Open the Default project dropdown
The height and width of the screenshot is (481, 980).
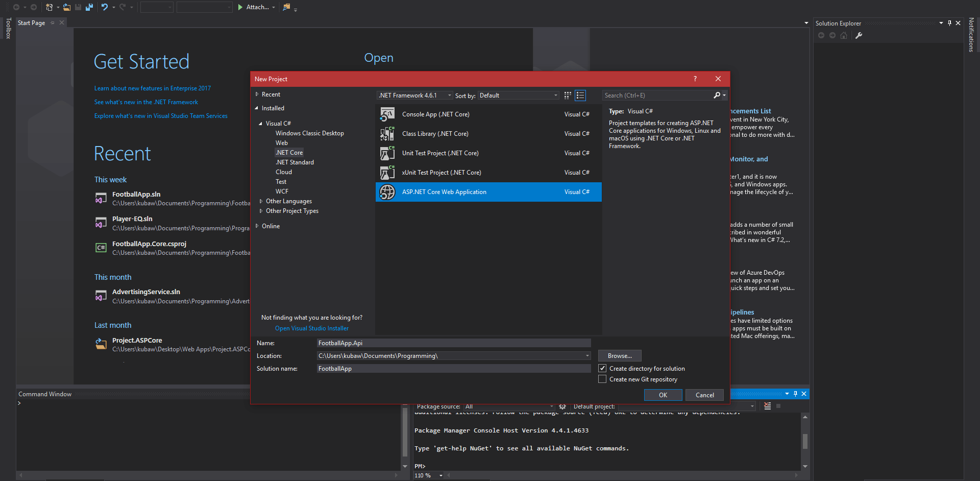point(687,406)
